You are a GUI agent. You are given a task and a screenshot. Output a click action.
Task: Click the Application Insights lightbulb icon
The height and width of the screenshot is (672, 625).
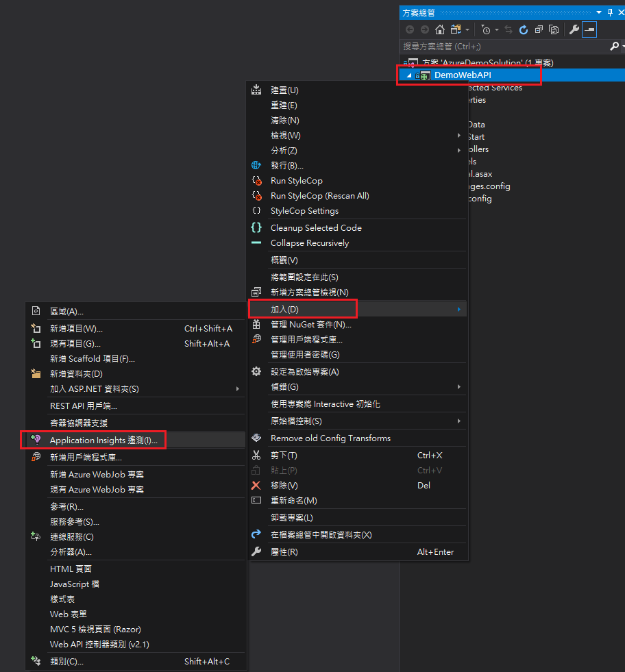[x=36, y=440]
